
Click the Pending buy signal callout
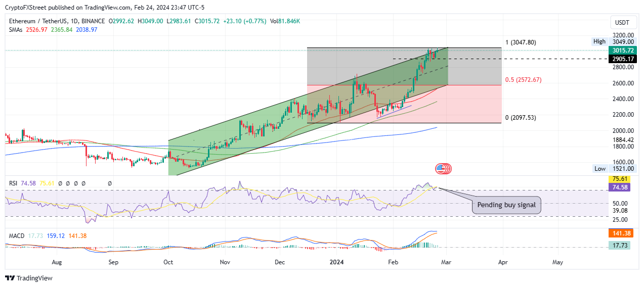pos(506,206)
